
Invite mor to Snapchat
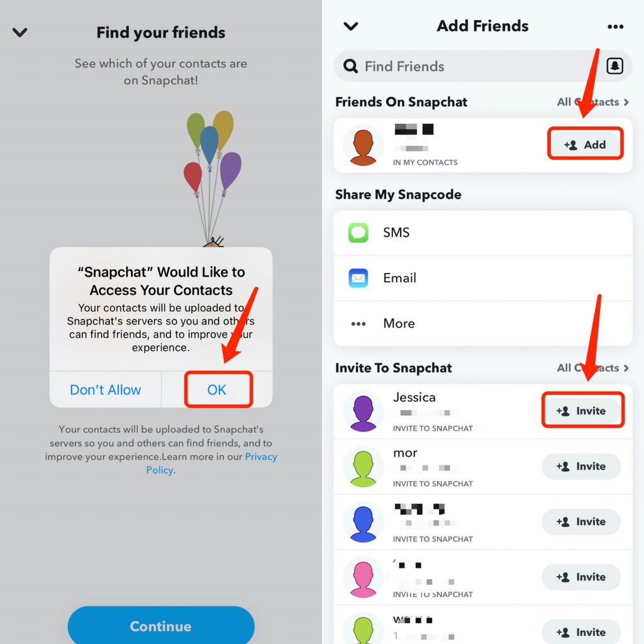[581, 466]
